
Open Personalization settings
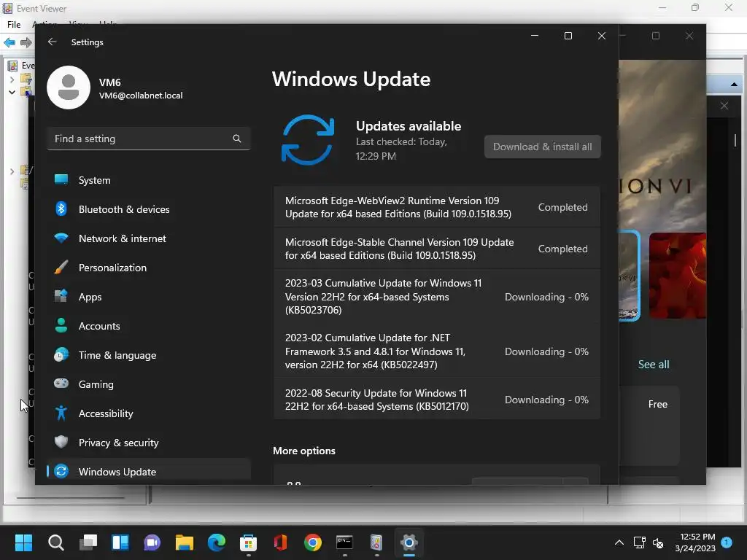pos(149,268)
